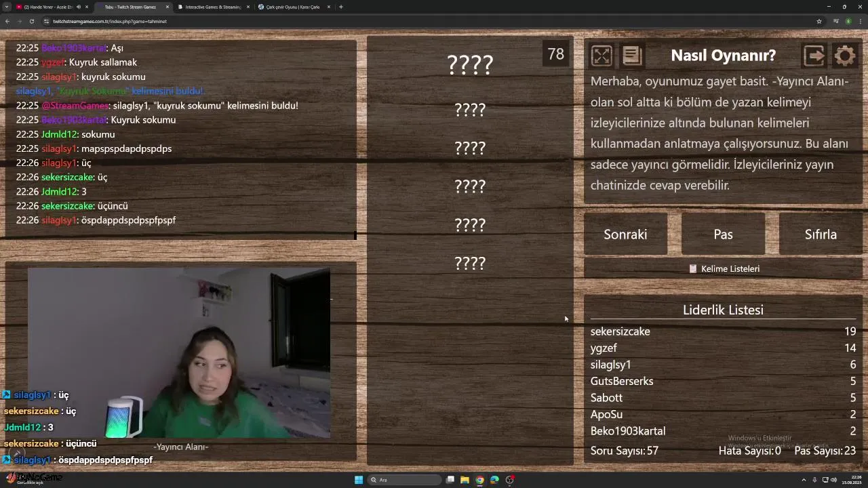868x488 pixels.
Task: Click the site info icon in address bar
Action: [46, 21]
